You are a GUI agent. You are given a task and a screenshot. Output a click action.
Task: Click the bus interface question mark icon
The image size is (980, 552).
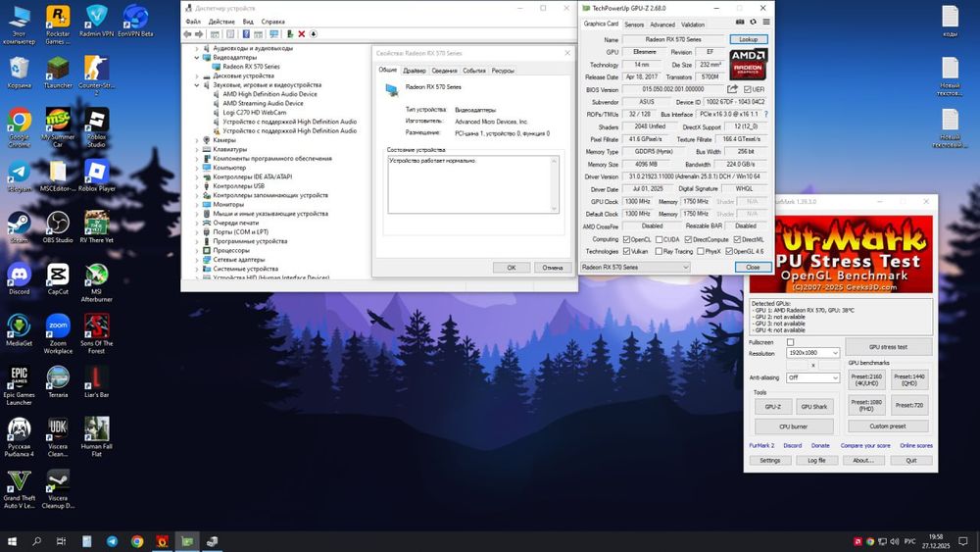pyautogui.click(x=768, y=115)
